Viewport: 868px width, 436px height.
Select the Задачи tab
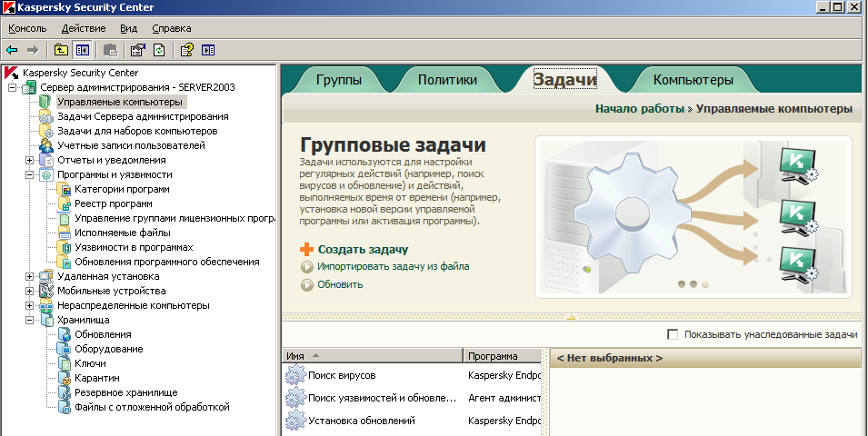[x=564, y=80]
